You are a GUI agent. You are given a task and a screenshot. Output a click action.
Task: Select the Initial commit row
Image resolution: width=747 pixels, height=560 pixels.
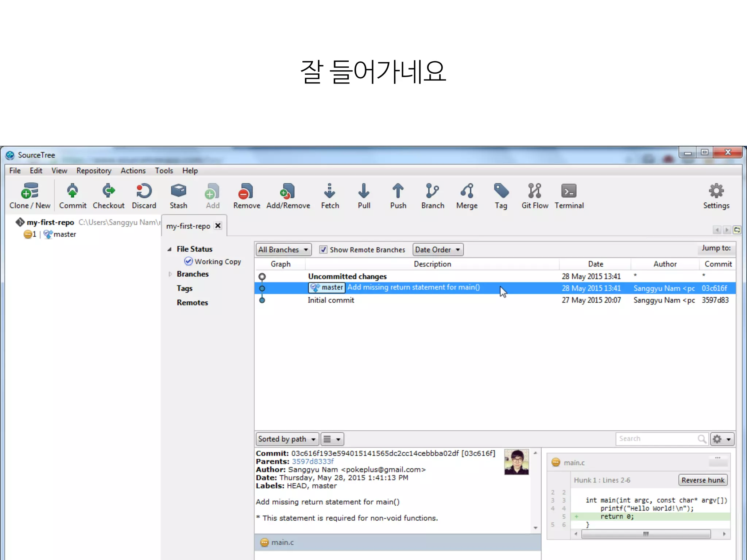point(495,300)
